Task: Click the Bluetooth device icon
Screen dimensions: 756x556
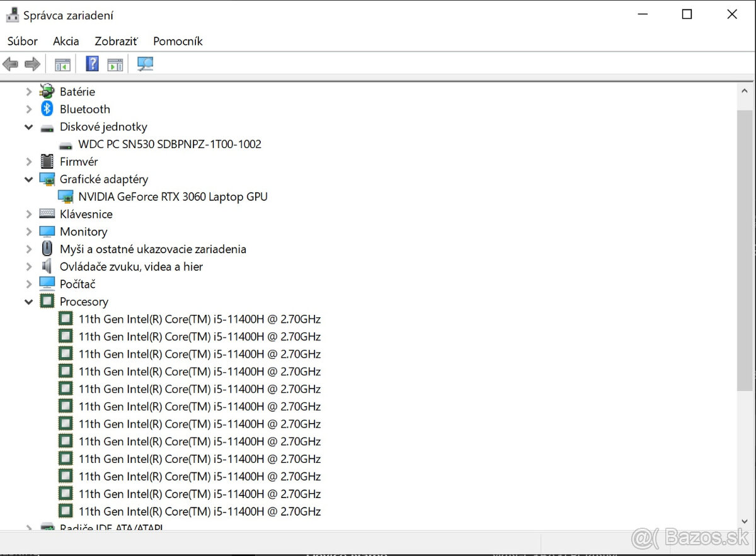Action: pos(47,108)
